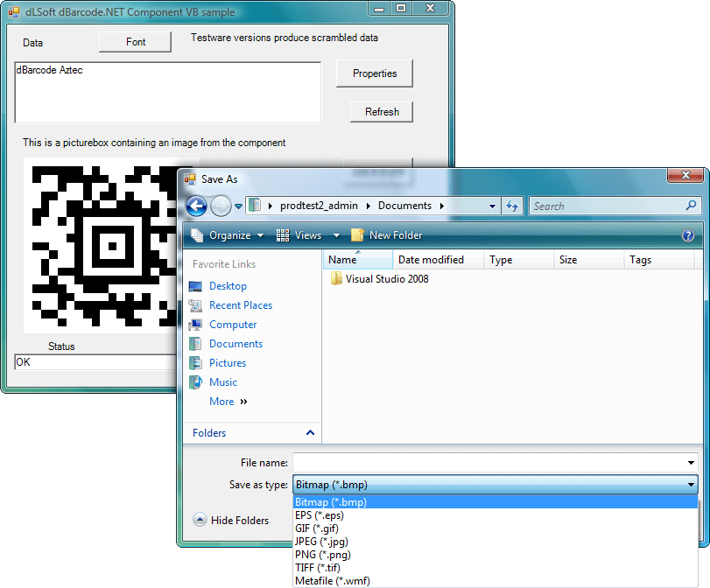Viewport: 710px width, 588px height.
Task: Click the Save as type combo box
Action: pos(495,485)
